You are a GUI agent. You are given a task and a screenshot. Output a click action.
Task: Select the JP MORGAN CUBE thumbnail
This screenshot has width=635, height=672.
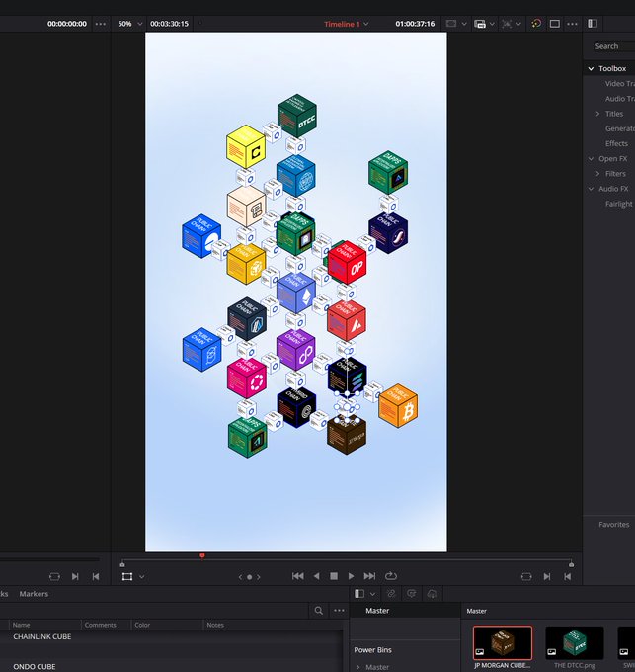click(503, 642)
